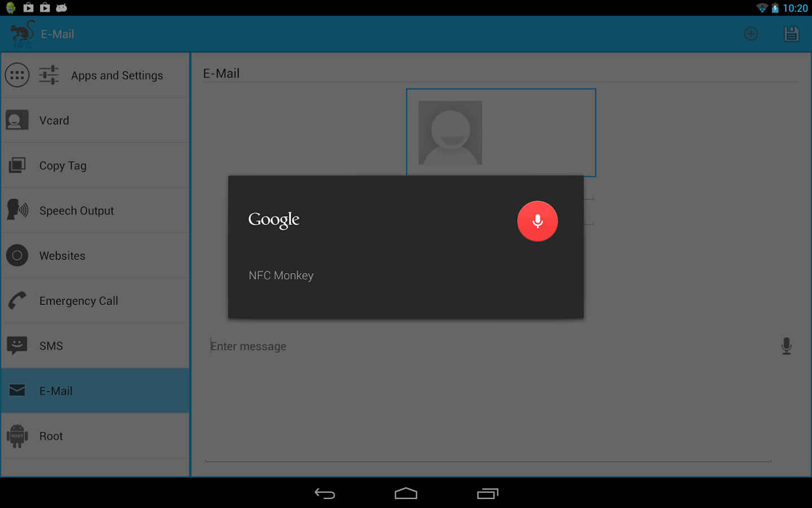Open recent apps from the navigation bar
This screenshot has width=812, height=508.
point(487,493)
